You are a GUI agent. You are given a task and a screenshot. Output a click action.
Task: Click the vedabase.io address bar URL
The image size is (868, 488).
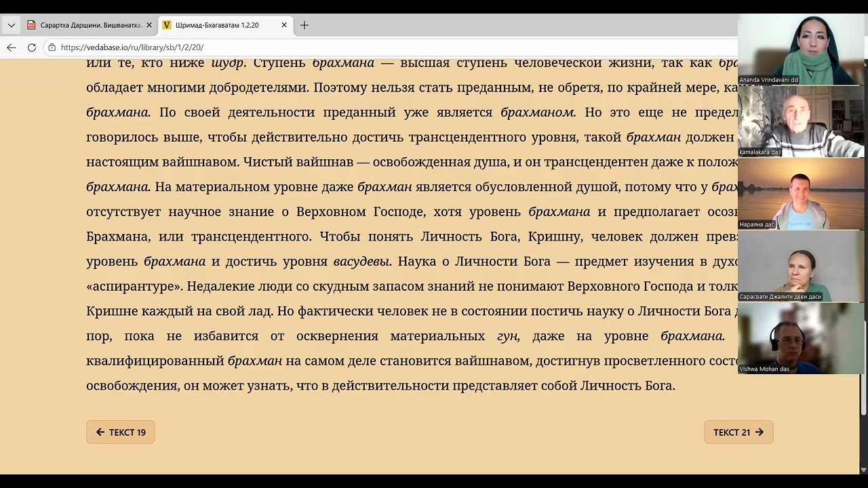132,47
